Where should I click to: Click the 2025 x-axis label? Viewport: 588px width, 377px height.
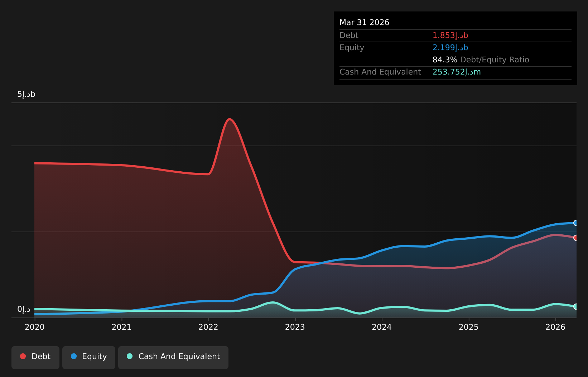[469, 327]
